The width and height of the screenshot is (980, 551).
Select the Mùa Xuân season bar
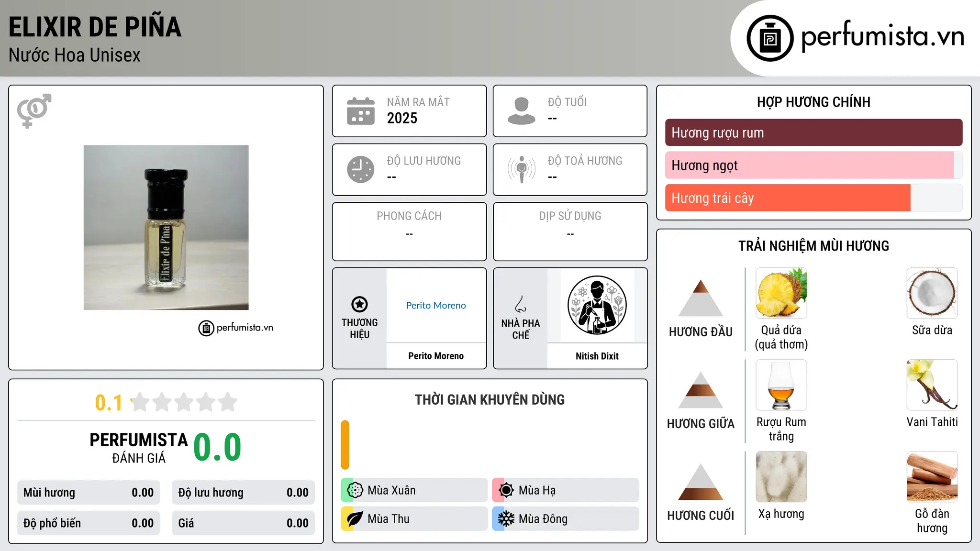[x=414, y=490]
